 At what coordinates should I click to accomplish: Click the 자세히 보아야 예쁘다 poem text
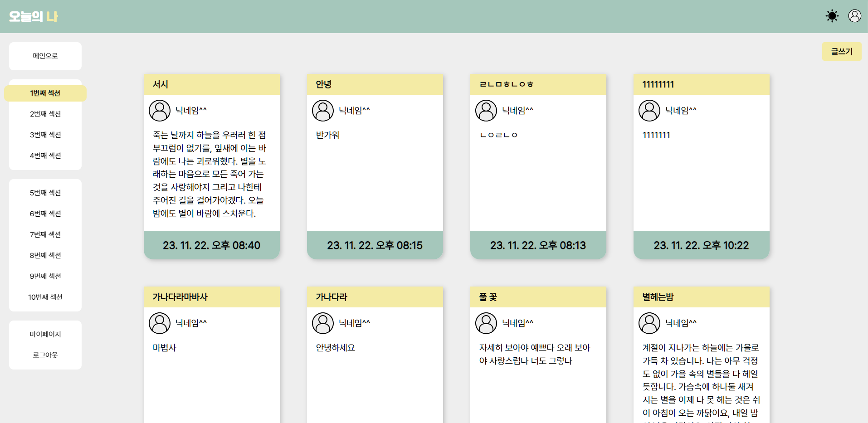tap(535, 354)
